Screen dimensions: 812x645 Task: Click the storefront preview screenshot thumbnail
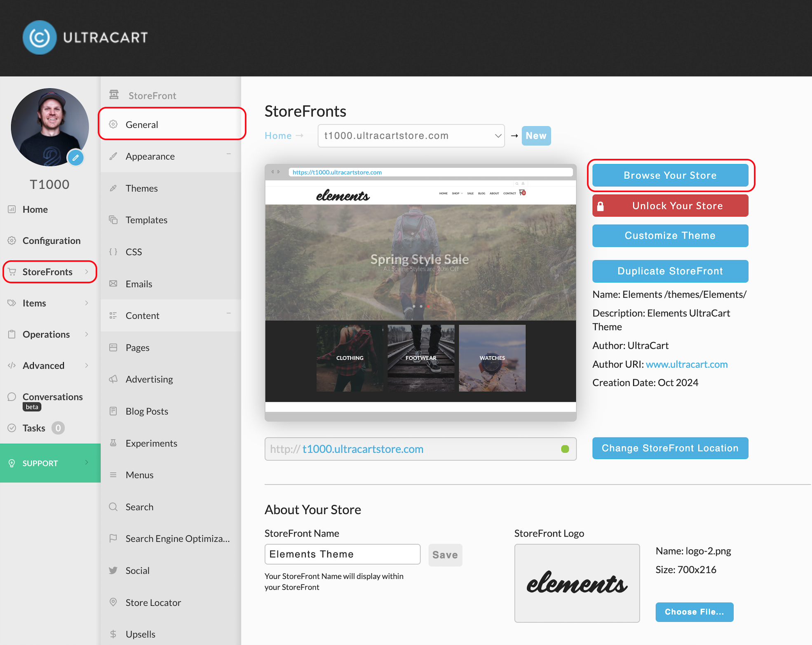420,292
